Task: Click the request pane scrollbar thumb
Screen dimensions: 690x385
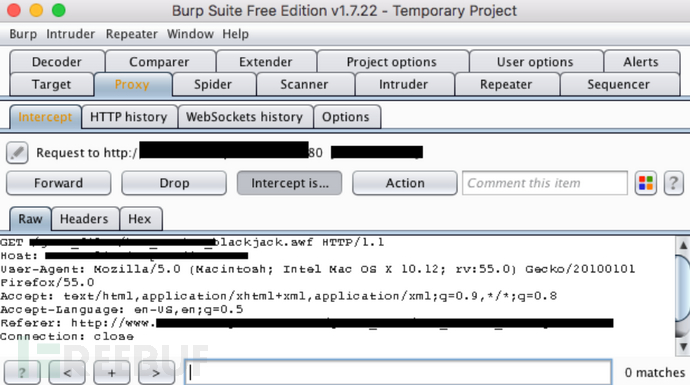Action: pyautogui.click(x=683, y=288)
